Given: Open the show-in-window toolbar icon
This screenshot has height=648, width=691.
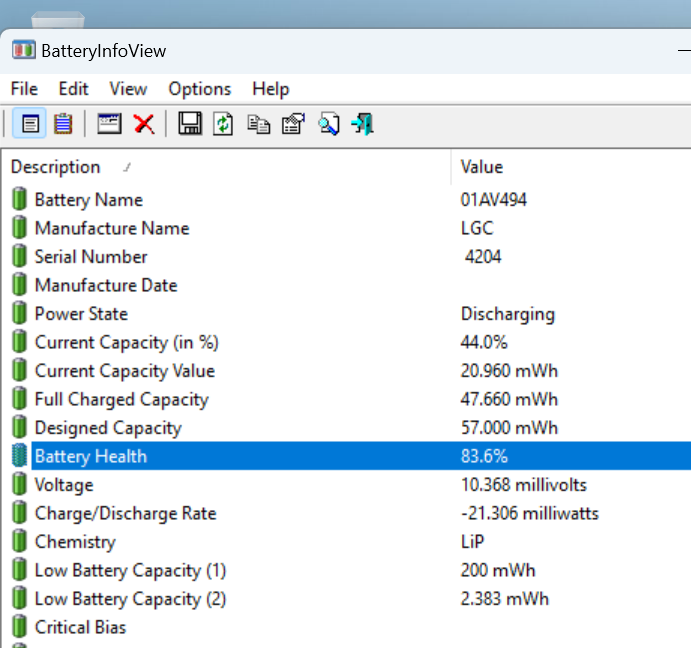Looking at the screenshot, I should [109, 124].
